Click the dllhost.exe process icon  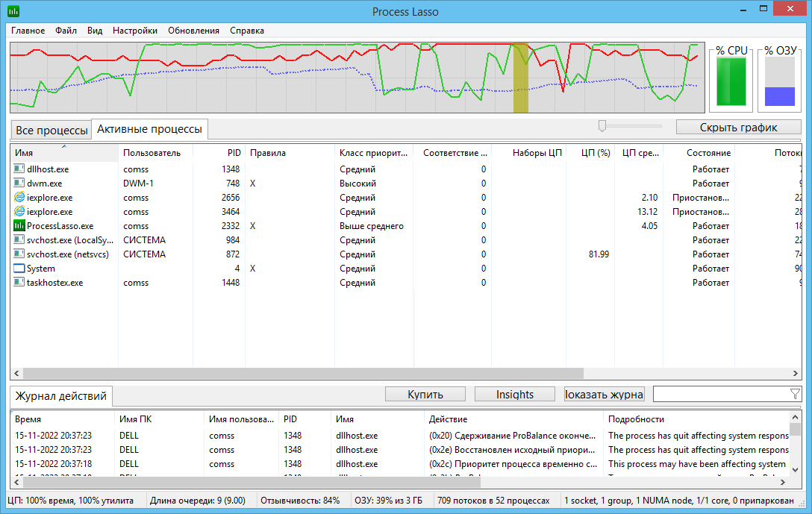(19, 169)
